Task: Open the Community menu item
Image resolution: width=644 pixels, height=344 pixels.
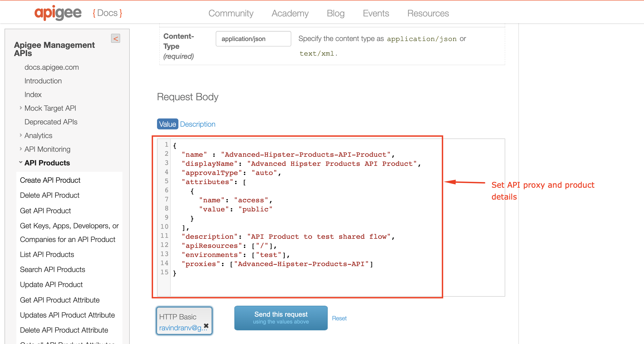Action: click(231, 13)
